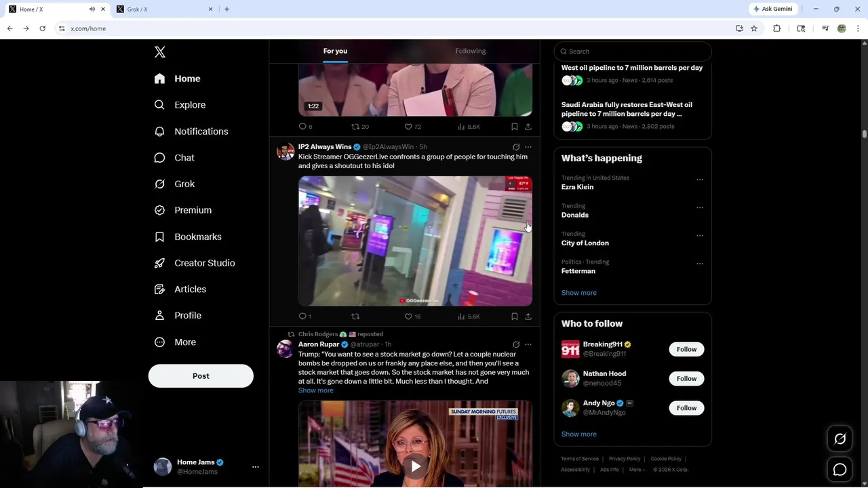This screenshot has height=488, width=868.
Task: Open Cookie Policy footer link
Action: [x=666, y=459]
